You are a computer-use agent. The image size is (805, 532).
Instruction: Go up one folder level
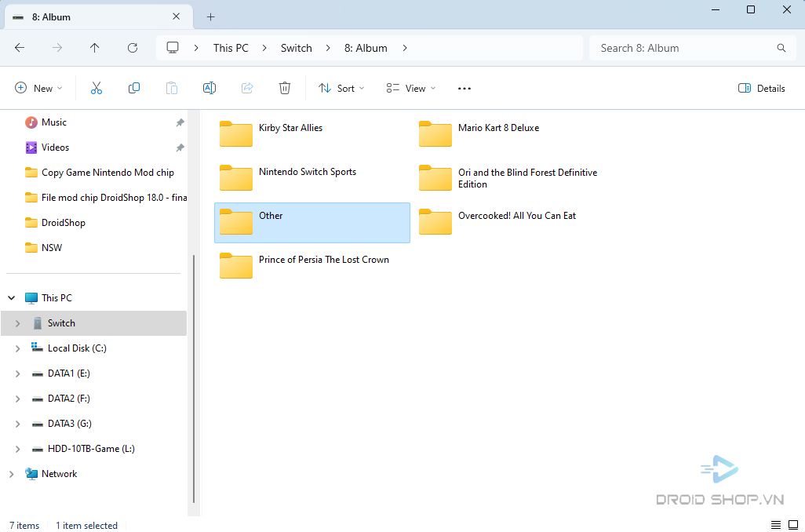pos(94,48)
